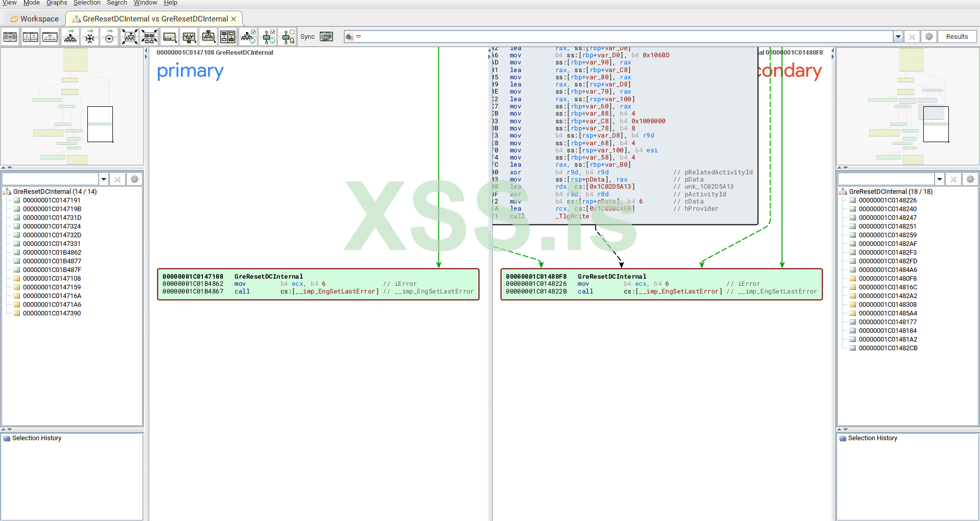The image size is (980, 521).
Task: Click the Results button
Action: 957,37
